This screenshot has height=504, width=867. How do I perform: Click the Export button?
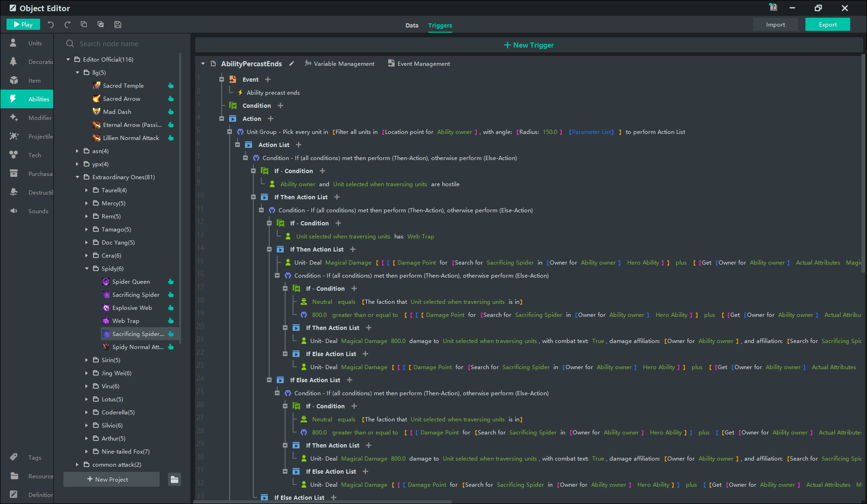(x=827, y=25)
